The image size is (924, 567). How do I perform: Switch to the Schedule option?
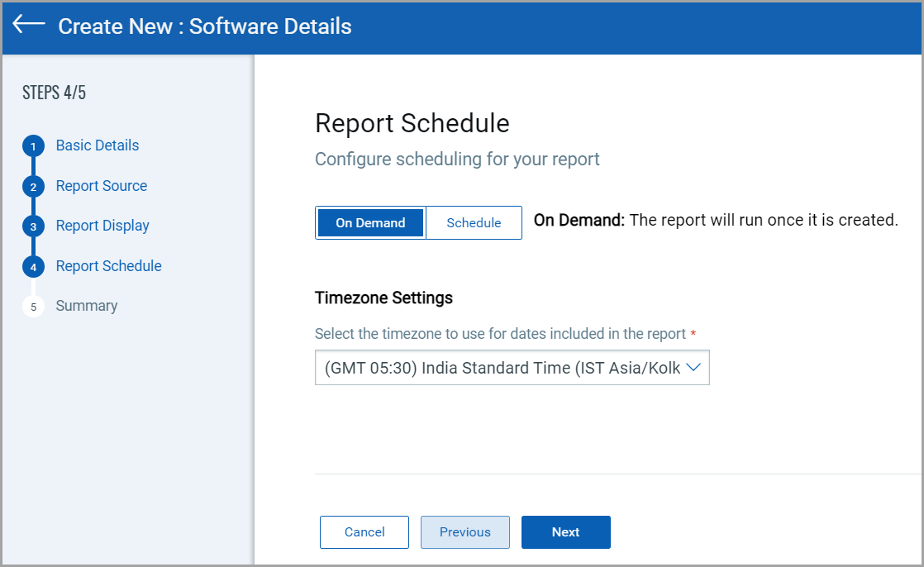pyautogui.click(x=474, y=223)
